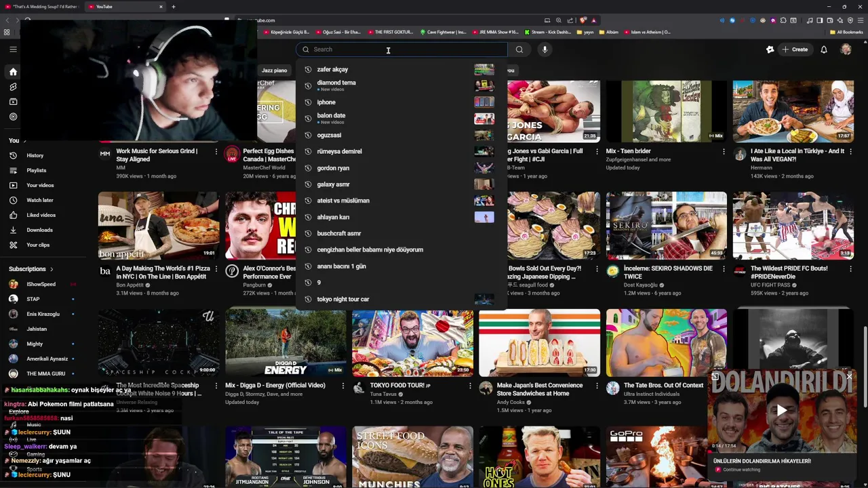Open History in the sidebar
Screen dimensions: 868x488
pyautogui.click(x=35, y=155)
